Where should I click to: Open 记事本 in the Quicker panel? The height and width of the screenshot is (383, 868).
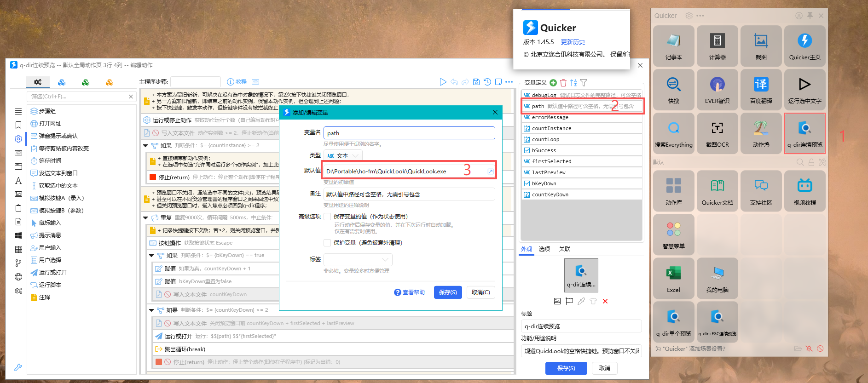[673, 46]
